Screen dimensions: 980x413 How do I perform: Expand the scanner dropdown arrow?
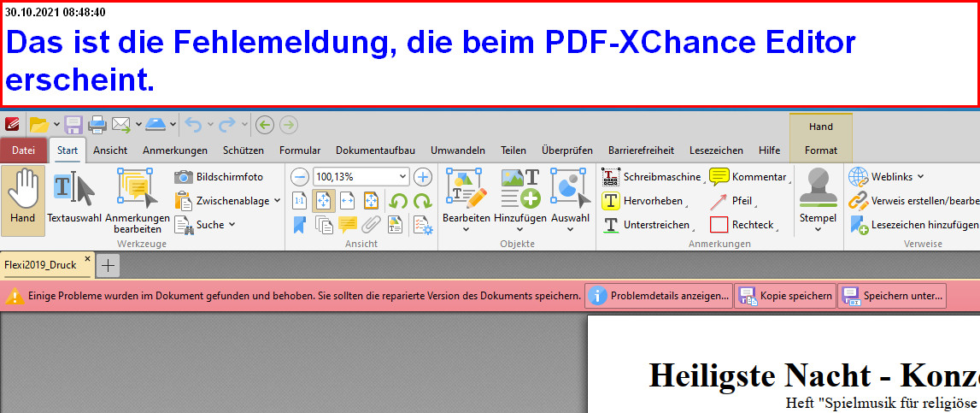(173, 125)
